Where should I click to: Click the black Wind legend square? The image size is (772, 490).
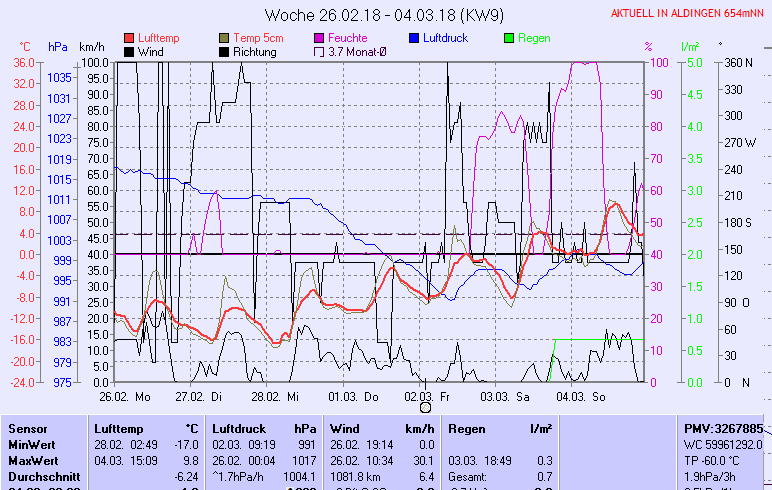[x=129, y=51]
